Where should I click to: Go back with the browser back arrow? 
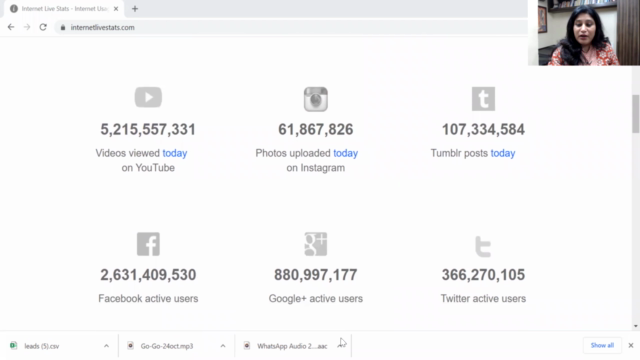[11, 27]
